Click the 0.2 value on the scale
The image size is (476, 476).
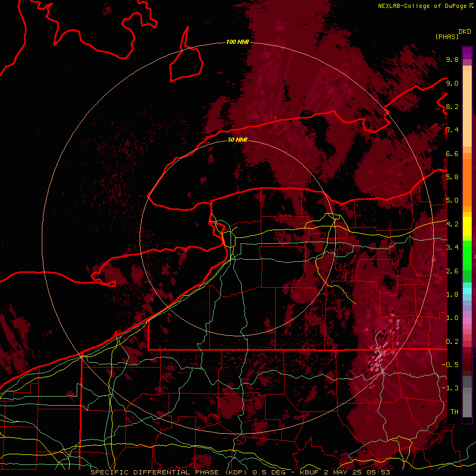point(452,341)
